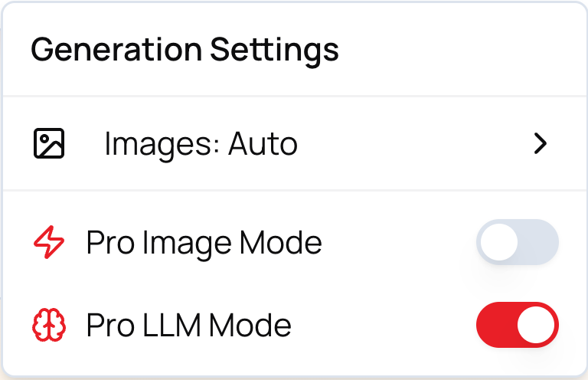Click the red brain icon
588x380 pixels.
click(49, 326)
